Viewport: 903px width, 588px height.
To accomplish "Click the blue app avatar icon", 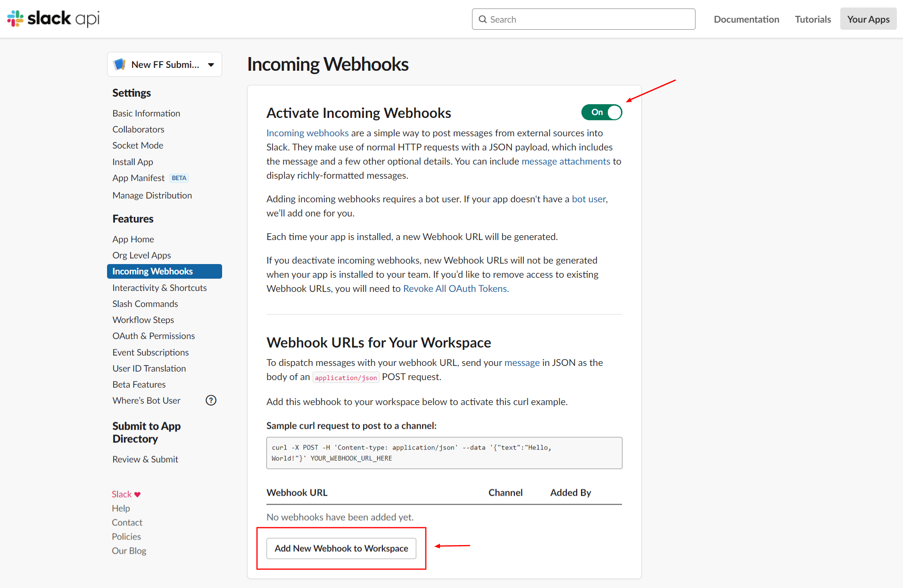I will [120, 64].
